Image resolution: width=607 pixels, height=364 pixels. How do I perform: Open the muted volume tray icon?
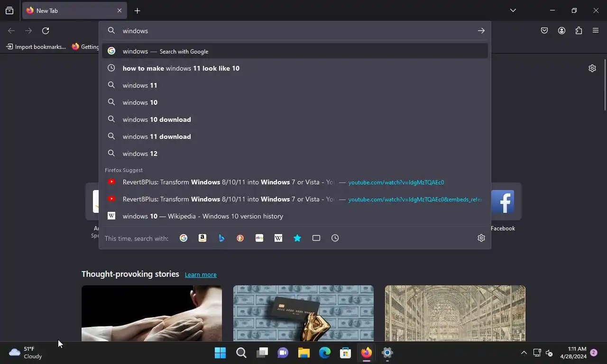coord(549,353)
